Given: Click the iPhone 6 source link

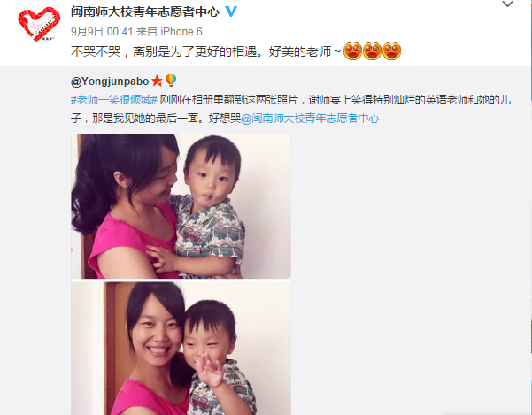Looking at the screenshot, I should [x=181, y=32].
